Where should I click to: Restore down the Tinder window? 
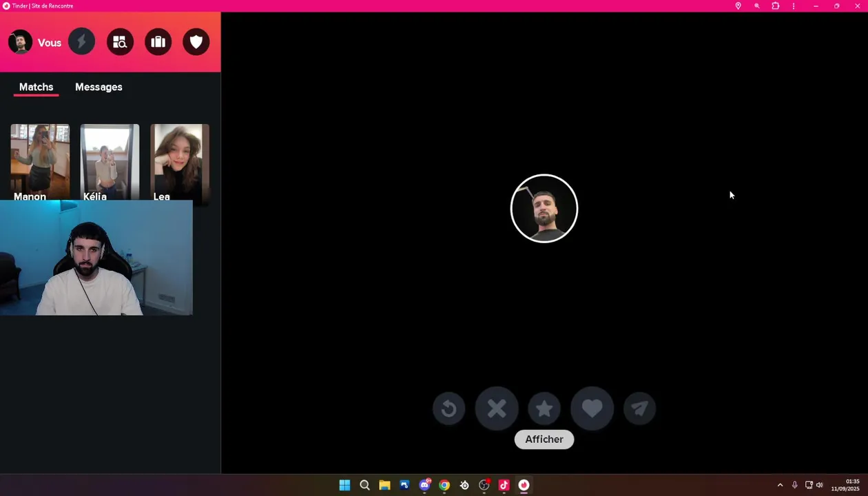pyautogui.click(x=836, y=6)
